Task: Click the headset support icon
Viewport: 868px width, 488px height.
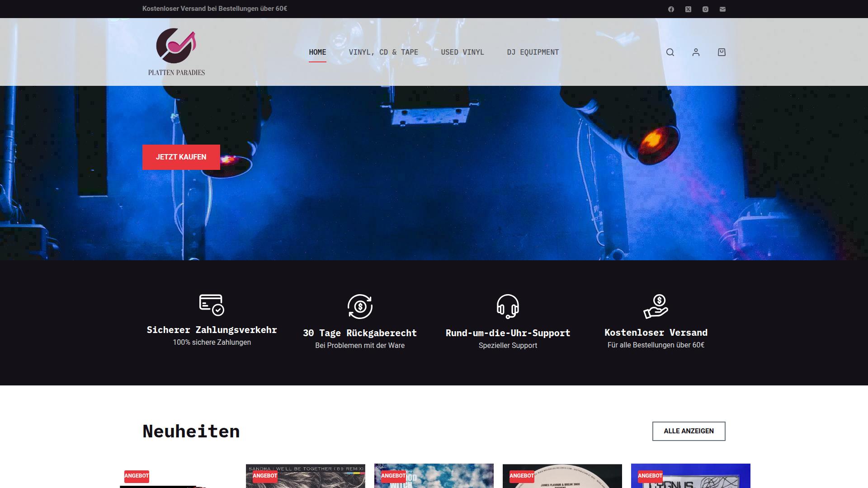Action: click(x=508, y=306)
